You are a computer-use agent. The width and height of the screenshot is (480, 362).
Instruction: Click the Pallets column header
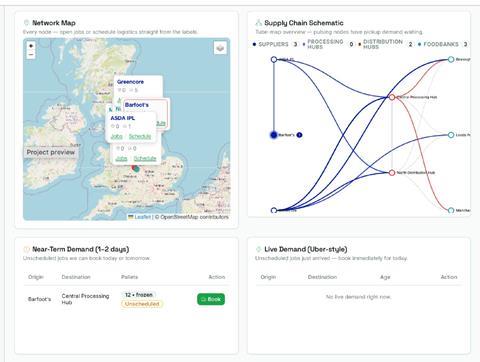(x=129, y=277)
